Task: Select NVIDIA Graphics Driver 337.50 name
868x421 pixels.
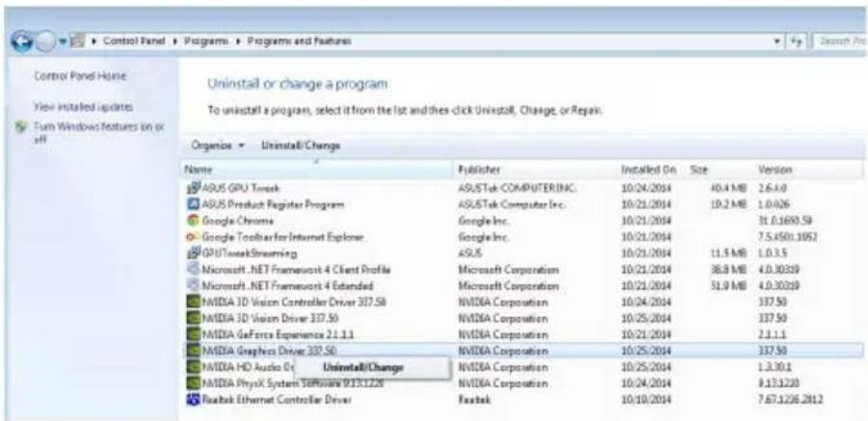Action: (269, 351)
